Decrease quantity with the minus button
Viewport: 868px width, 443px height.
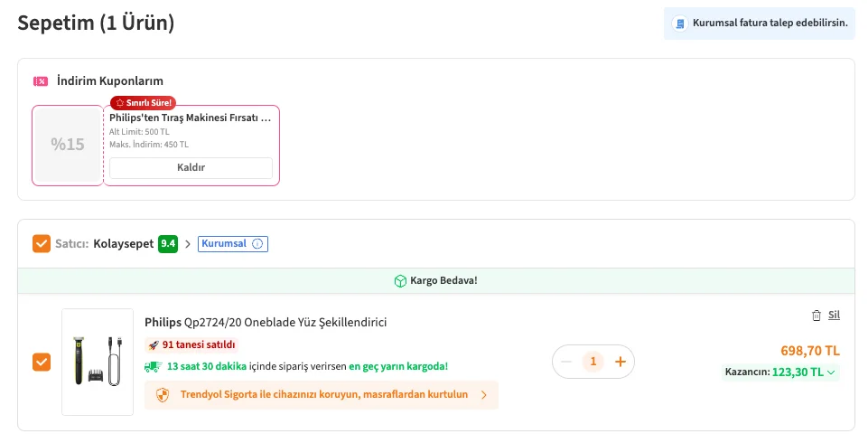(566, 362)
